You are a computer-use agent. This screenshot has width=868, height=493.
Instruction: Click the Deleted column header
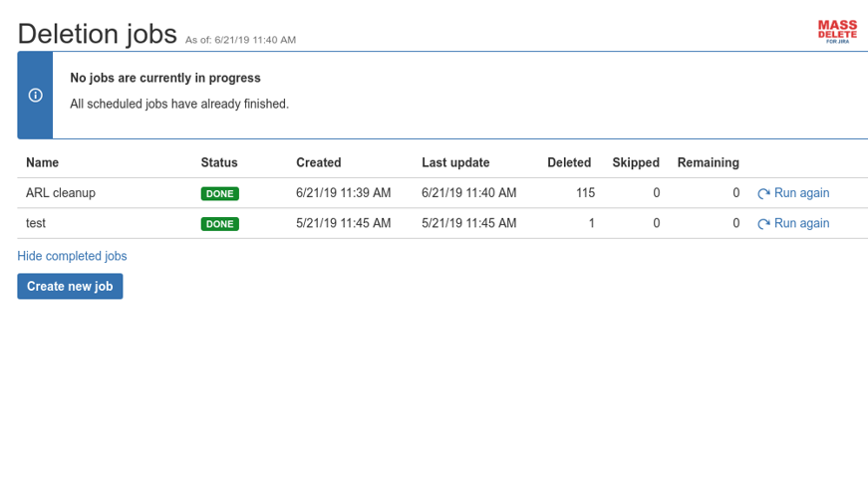(569, 162)
